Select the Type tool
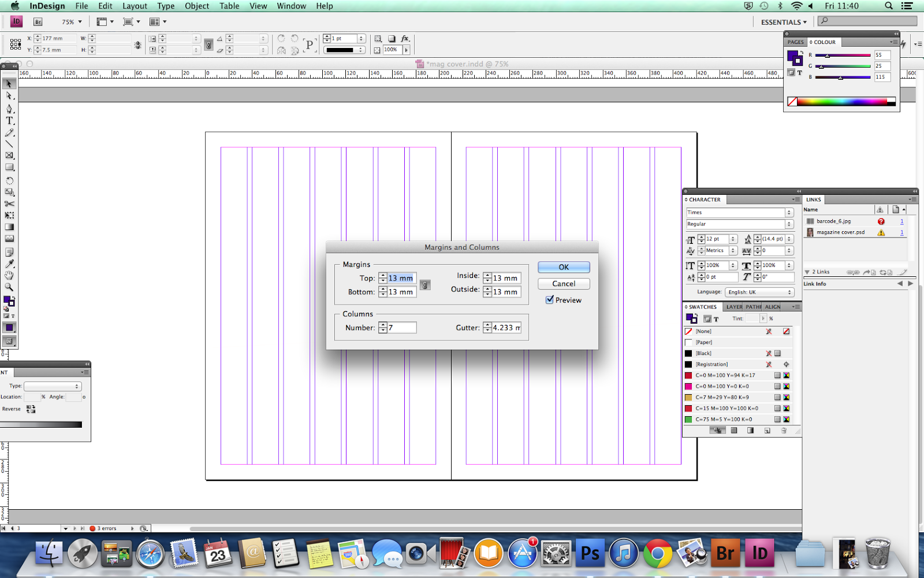 (9, 121)
